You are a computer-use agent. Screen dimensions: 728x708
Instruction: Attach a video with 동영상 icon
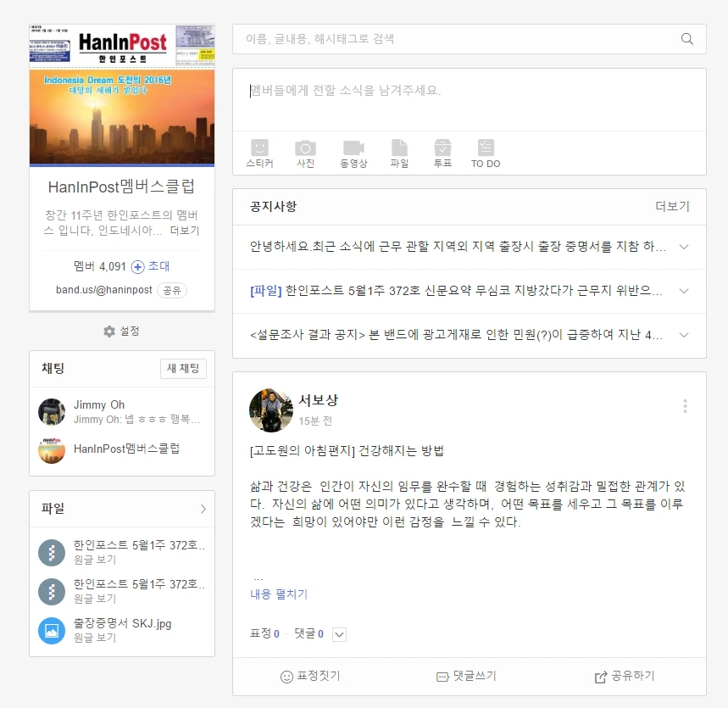click(353, 153)
